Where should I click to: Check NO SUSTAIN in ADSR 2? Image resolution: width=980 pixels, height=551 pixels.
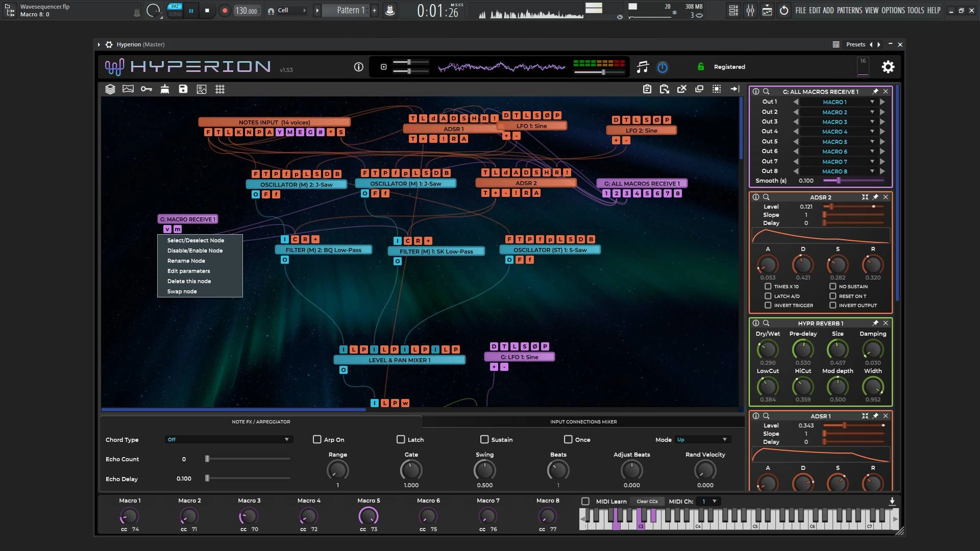[x=832, y=286]
